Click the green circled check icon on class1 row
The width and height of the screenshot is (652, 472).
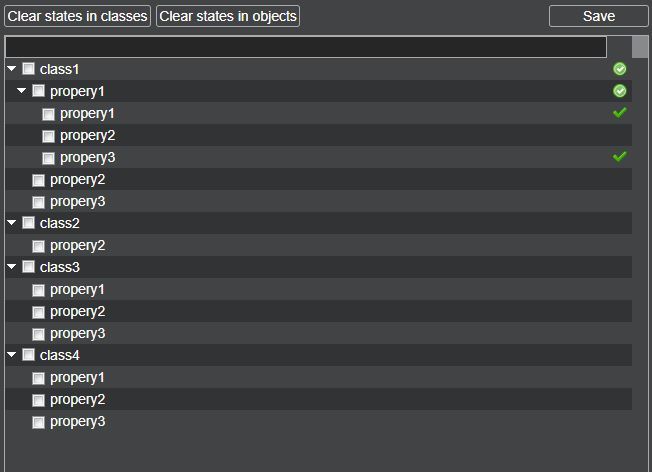(619, 69)
